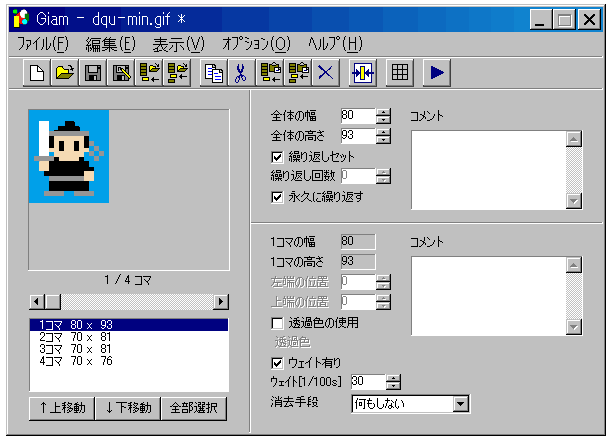Cut selected frame with scissors icon
The height and width of the screenshot is (440, 609).
point(242,73)
